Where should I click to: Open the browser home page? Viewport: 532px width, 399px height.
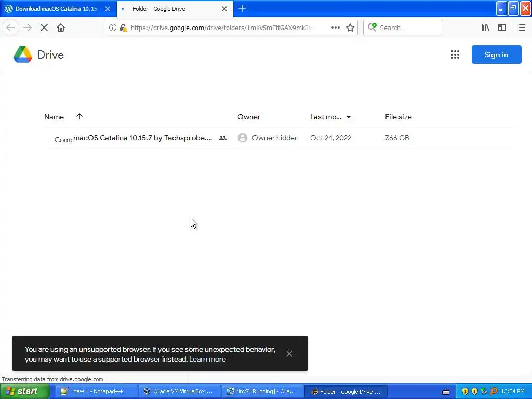pos(61,28)
